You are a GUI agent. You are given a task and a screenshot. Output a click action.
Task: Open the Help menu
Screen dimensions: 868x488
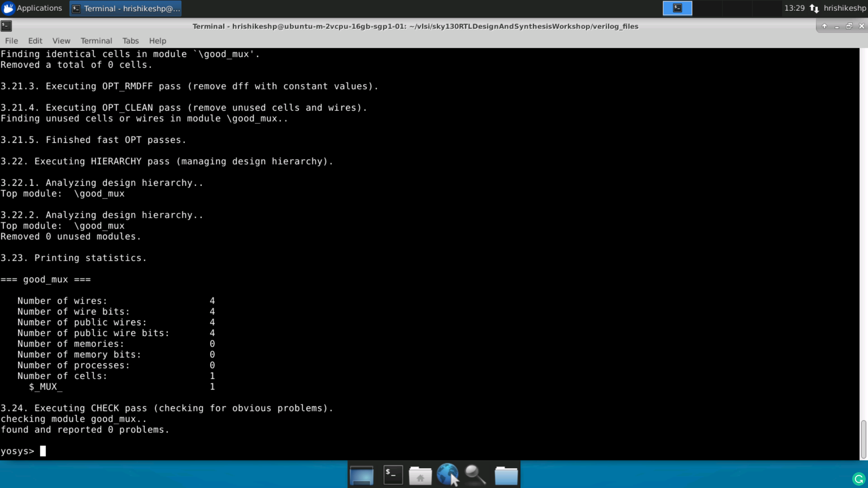pyautogui.click(x=157, y=41)
